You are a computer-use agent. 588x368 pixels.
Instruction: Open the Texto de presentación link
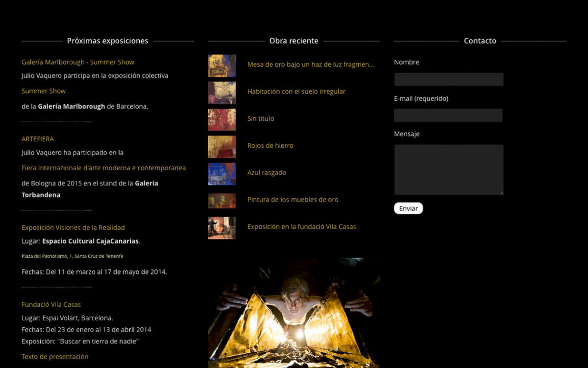[54, 357]
